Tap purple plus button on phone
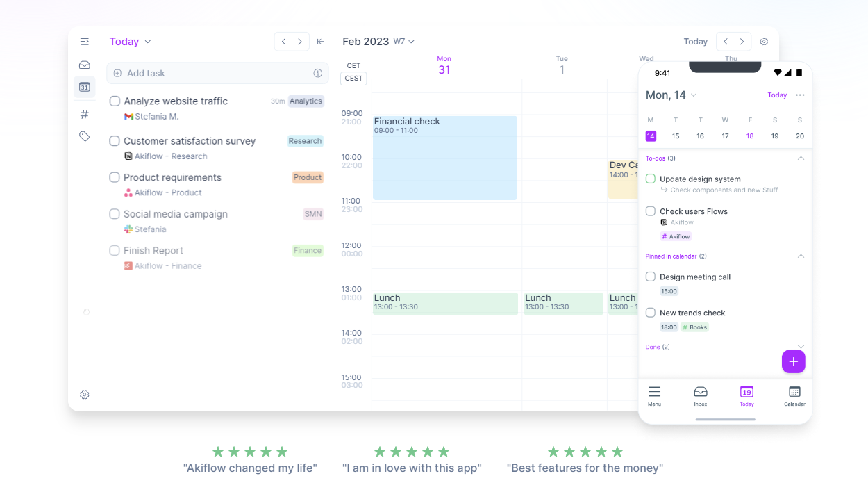 coord(794,361)
